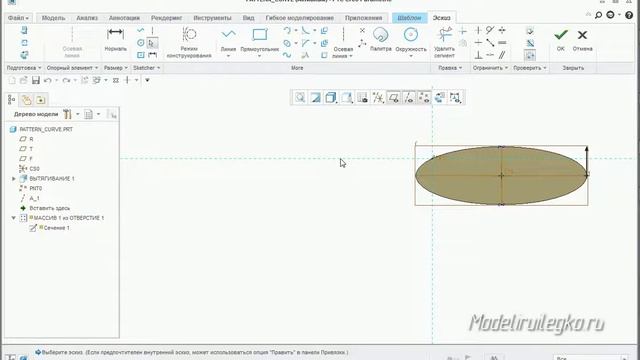640x360 pixels.
Task: Open the Файл menu
Action: [x=18, y=18]
